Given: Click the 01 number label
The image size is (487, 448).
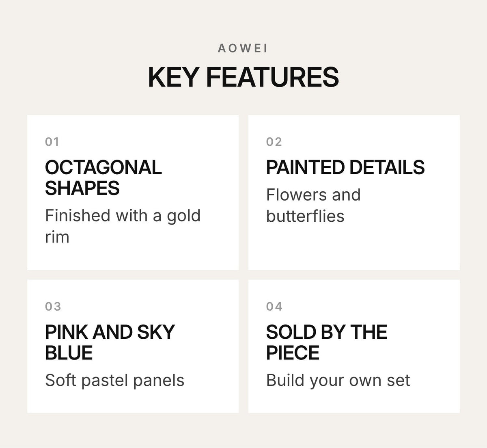Looking at the screenshot, I should [x=52, y=142].
